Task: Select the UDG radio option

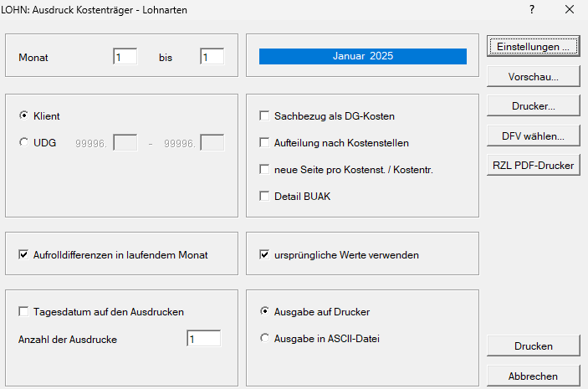Action: coord(23,143)
